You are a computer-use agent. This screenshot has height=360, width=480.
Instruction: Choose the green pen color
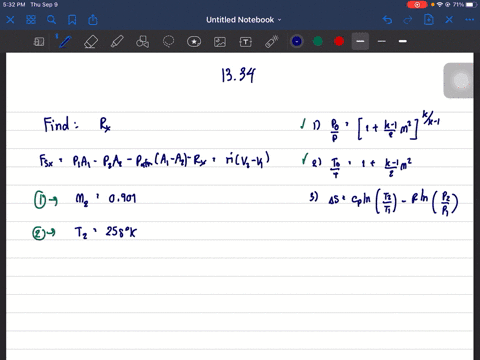[318, 41]
